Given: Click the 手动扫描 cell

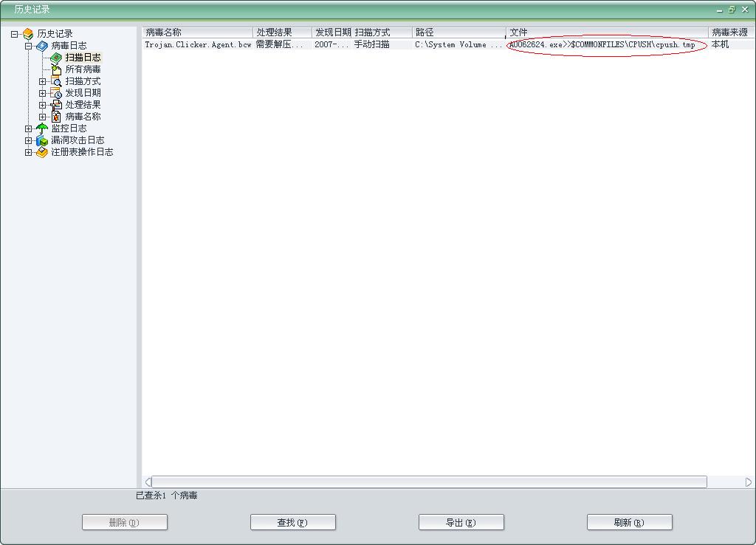Looking at the screenshot, I should click(372, 44).
